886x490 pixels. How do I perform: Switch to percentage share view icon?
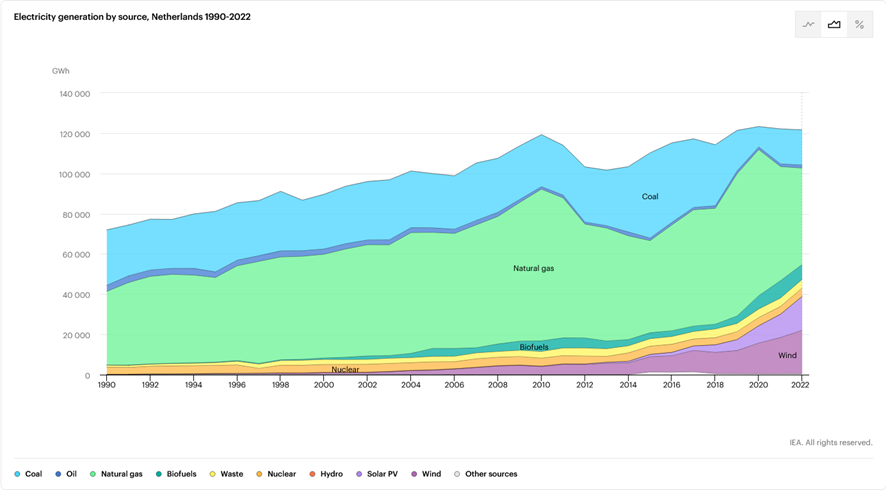[x=859, y=25]
